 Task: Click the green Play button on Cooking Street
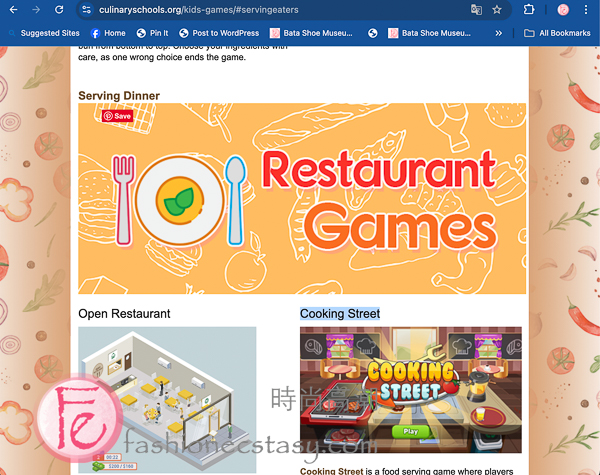410,431
